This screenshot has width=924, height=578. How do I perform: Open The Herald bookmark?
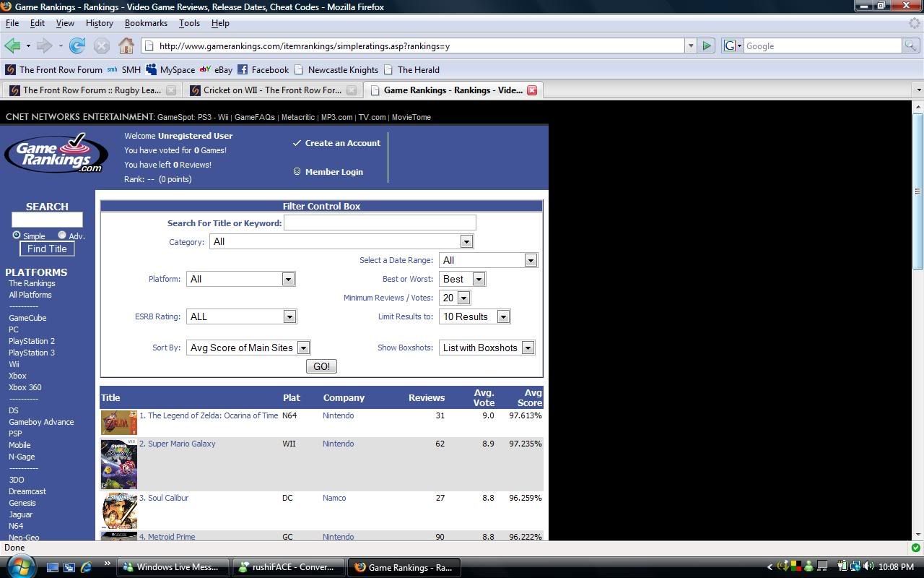(411, 70)
